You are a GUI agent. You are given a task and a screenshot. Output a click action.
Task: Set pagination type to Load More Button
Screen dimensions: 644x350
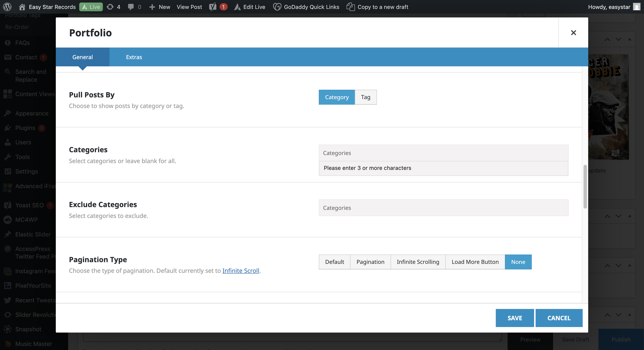pyautogui.click(x=475, y=262)
